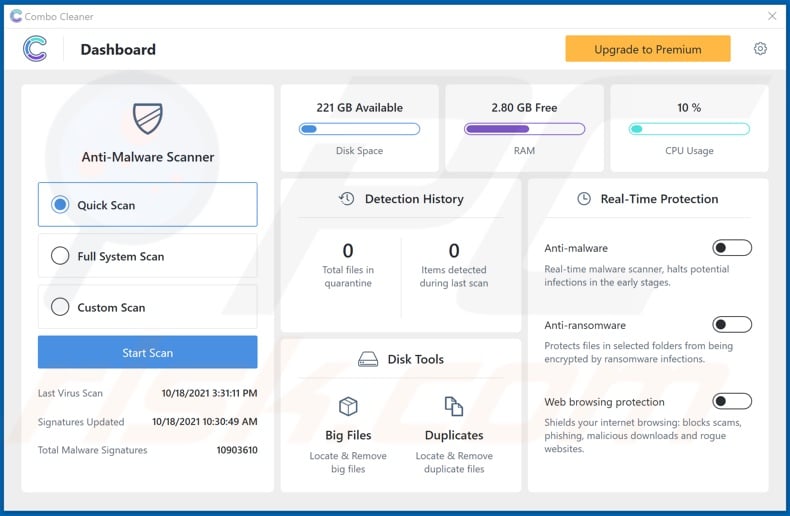Select the Quick Scan option
This screenshot has width=790, height=516.
tap(60, 205)
